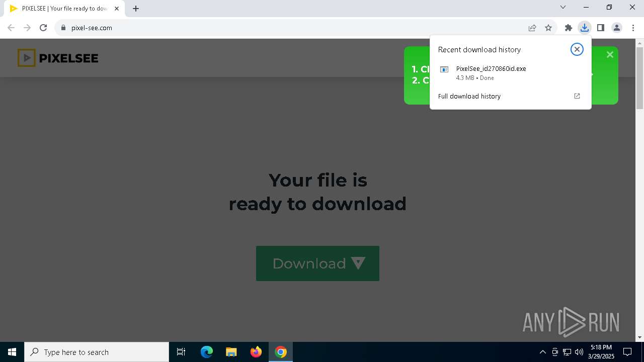Image resolution: width=644 pixels, height=362 pixels.
Task: Close the PIXELSEE browser tab
Action: point(117,9)
